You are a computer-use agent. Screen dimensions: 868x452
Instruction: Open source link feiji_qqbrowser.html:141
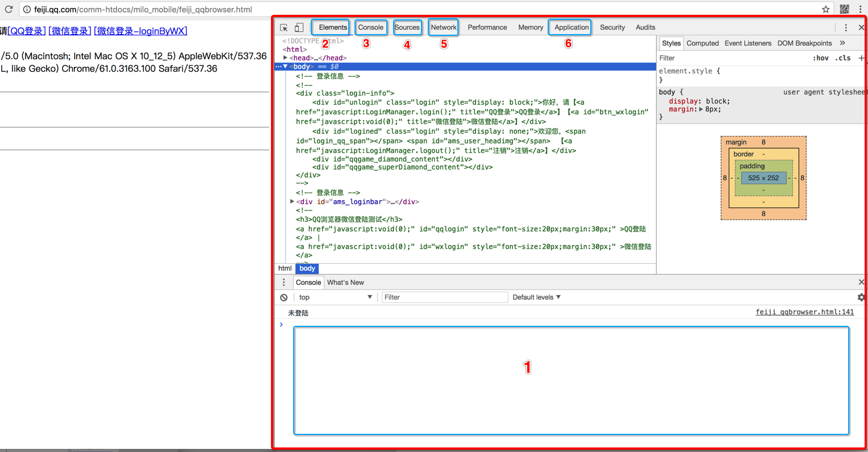(804, 312)
